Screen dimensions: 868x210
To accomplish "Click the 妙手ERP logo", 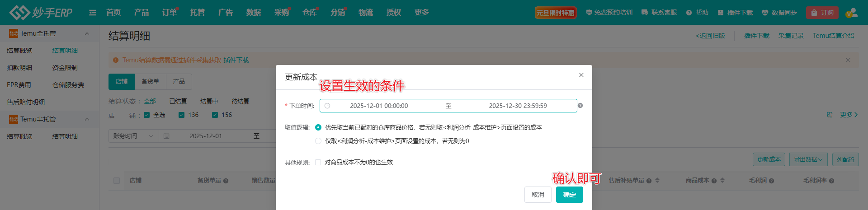I will pyautogui.click(x=41, y=13).
